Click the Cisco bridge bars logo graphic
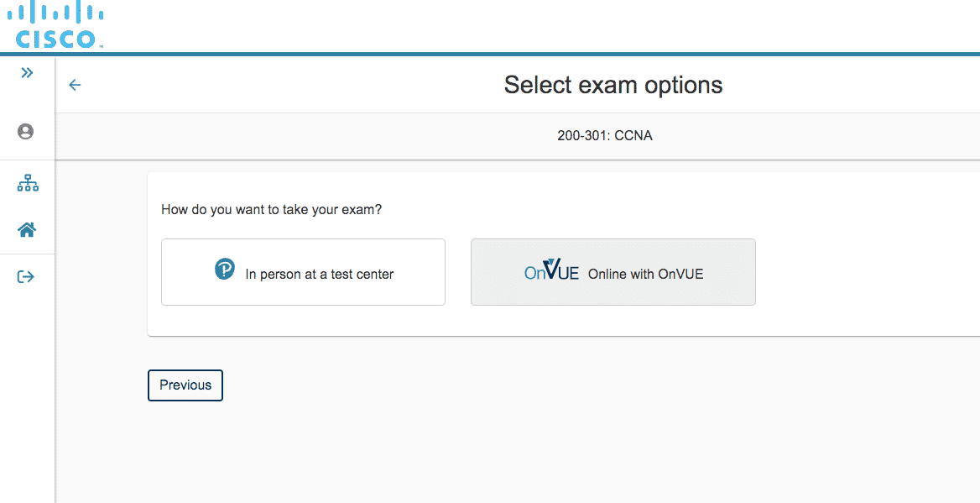 tap(55, 13)
